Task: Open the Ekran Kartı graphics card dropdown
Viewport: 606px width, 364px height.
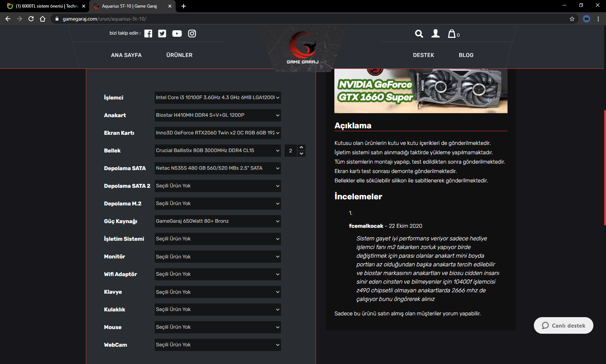Action: [218, 133]
